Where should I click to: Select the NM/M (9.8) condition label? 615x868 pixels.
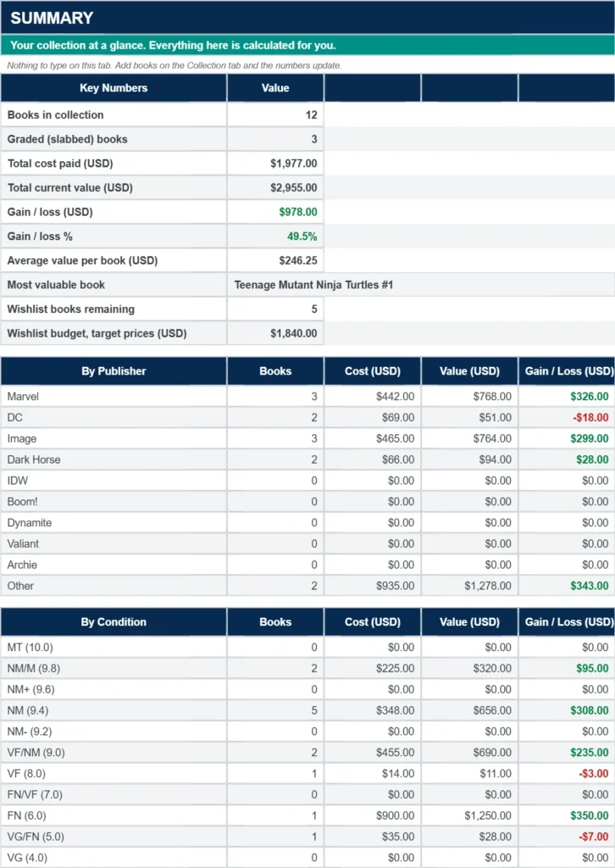[34, 668]
